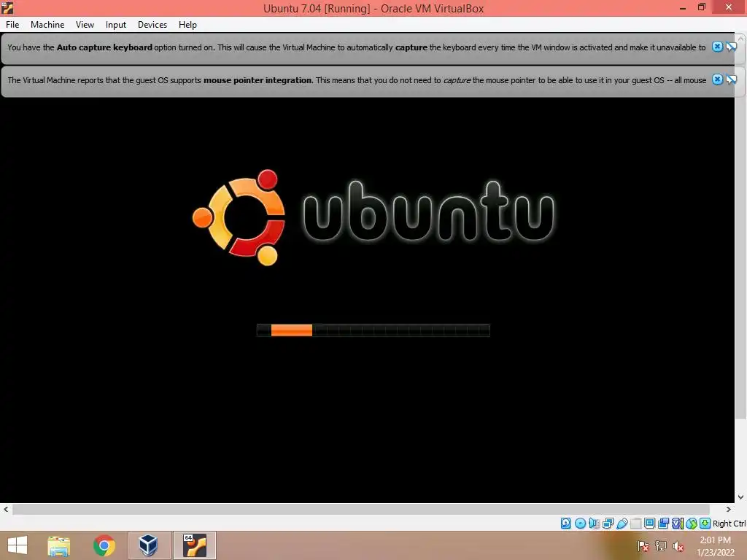The height and width of the screenshot is (560, 747).
Task: Minimize the VirtualBox window
Action: coord(683,7)
